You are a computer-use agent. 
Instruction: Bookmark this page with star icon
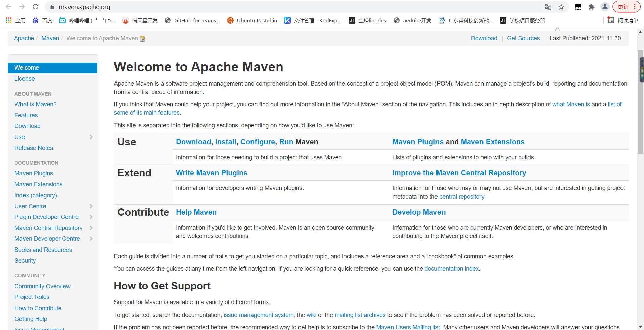pos(561,7)
